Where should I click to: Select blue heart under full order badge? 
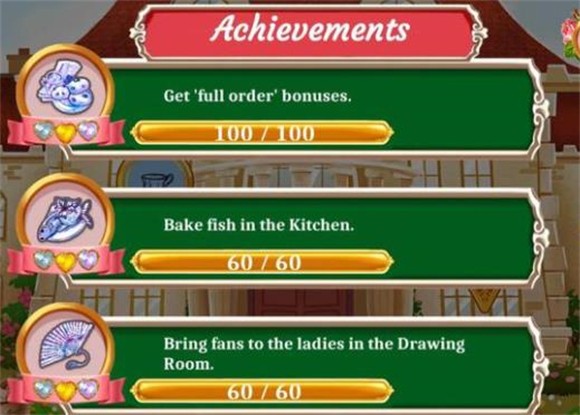(43, 131)
